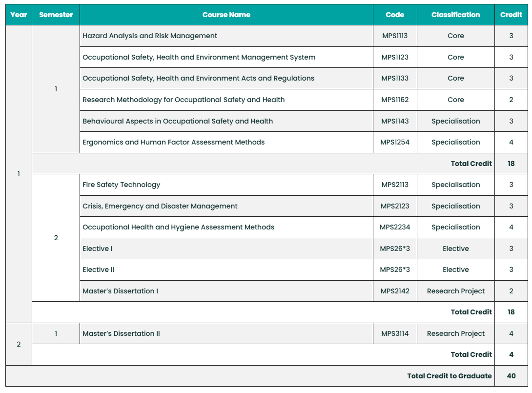The height and width of the screenshot is (393, 532).
Task: Click the Elective II course cell
Action: (99, 269)
